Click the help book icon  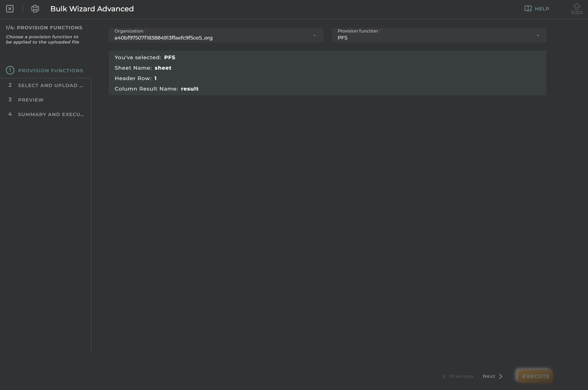[528, 9]
